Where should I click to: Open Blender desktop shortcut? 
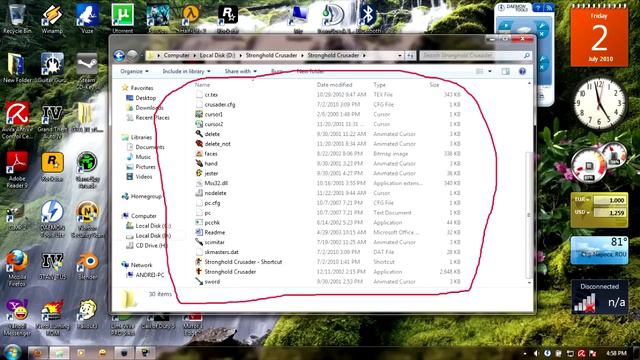tap(87, 266)
